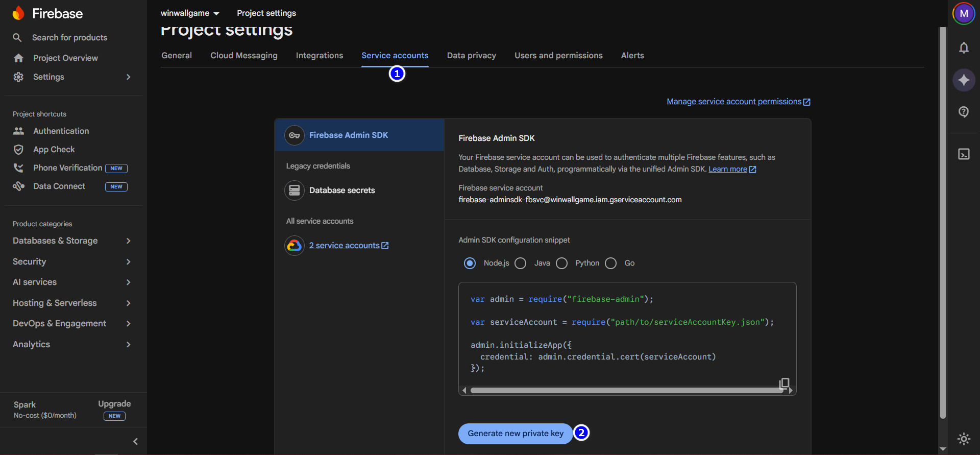Select the Node.js radio button

tap(470, 263)
